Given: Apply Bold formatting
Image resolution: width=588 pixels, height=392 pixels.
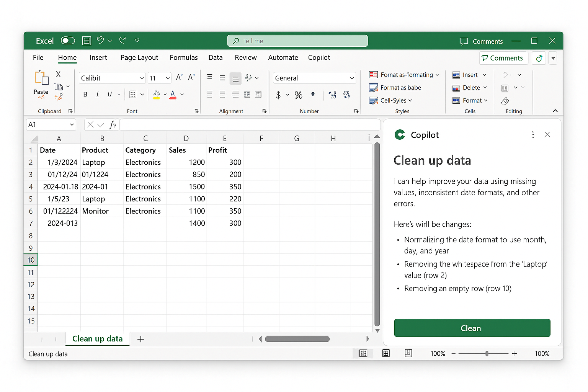Looking at the screenshot, I should (85, 95).
